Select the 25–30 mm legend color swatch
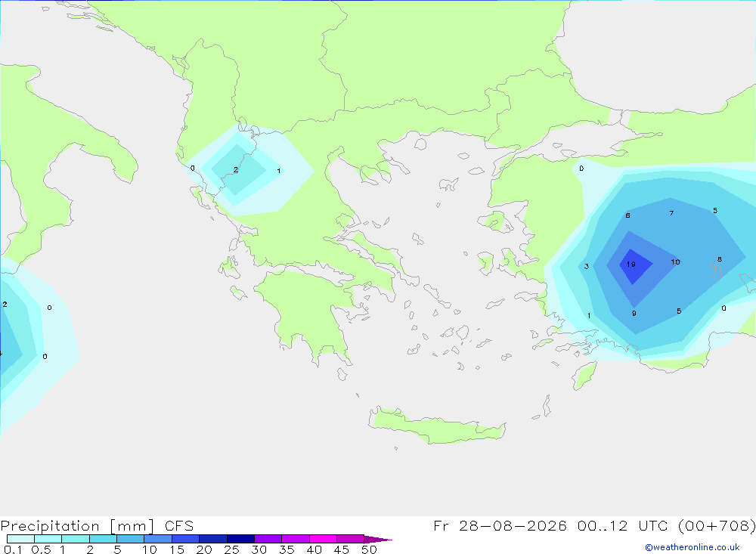The image size is (756, 554). point(240,539)
